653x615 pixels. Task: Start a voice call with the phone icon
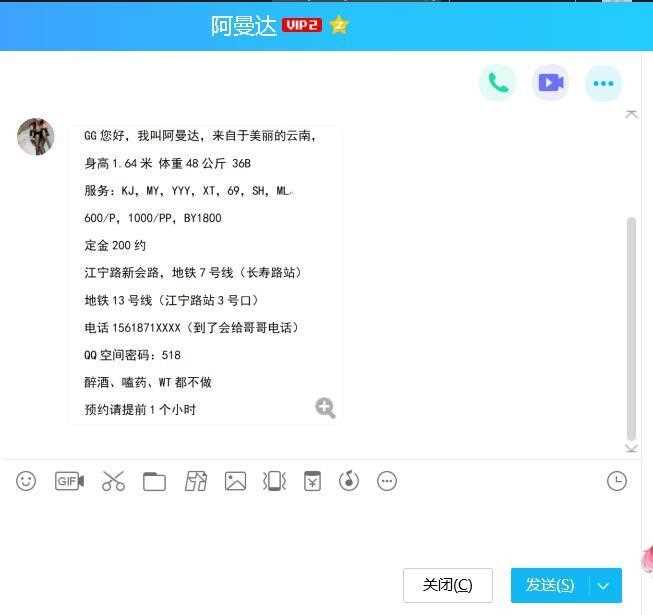pyautogui.click(x=498, y=83)
